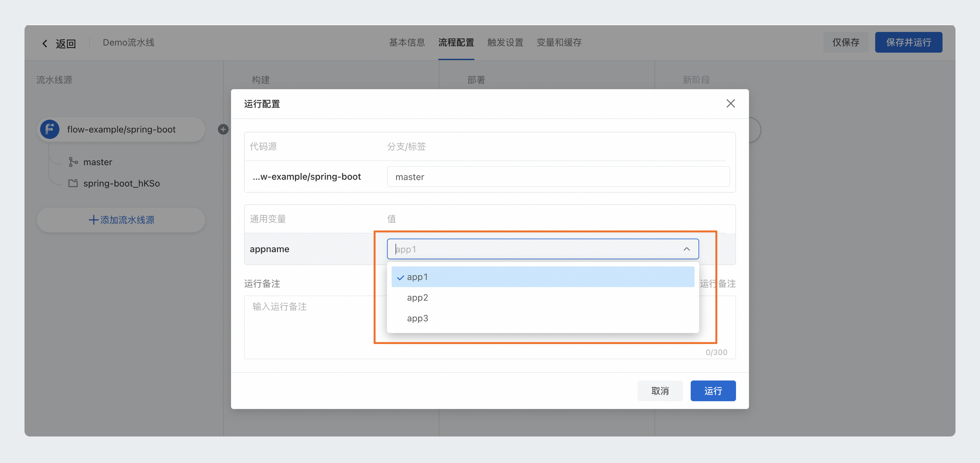Click the 仅保存 button
Screen dimensions: 980x463
tap(845, 42)
